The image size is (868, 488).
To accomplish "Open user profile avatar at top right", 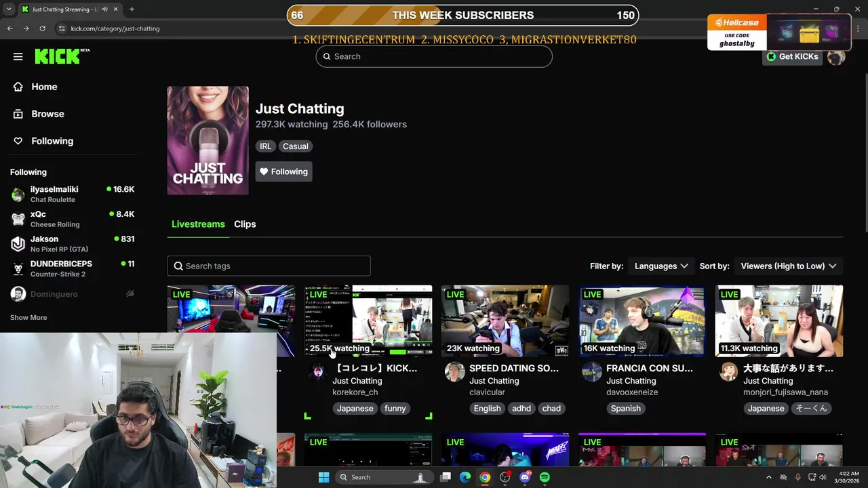I will click(836, 56).
